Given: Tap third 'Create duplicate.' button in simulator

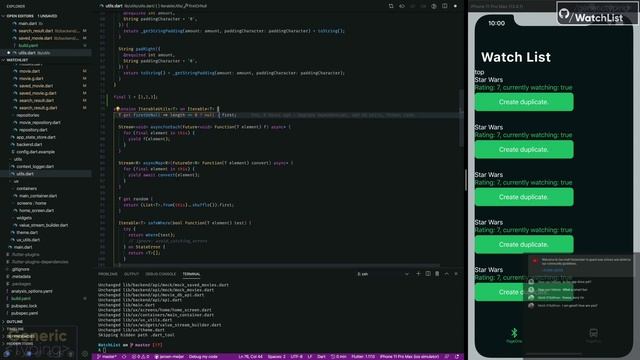Looking at the screenshot, I should 524,197.
